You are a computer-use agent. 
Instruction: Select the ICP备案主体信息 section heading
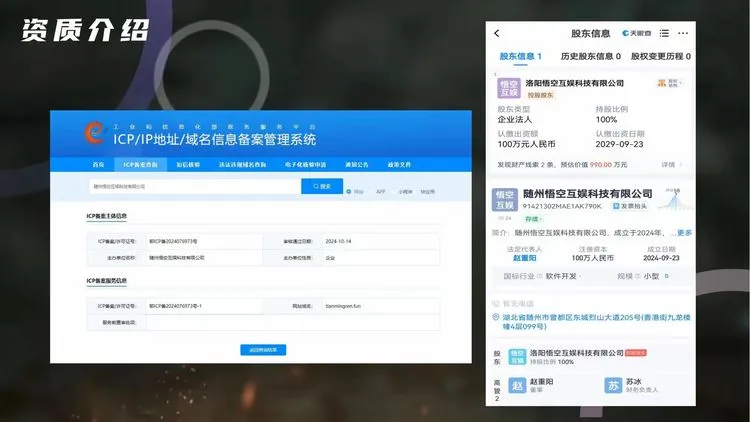pyautogui.click(x=106, y=216)
